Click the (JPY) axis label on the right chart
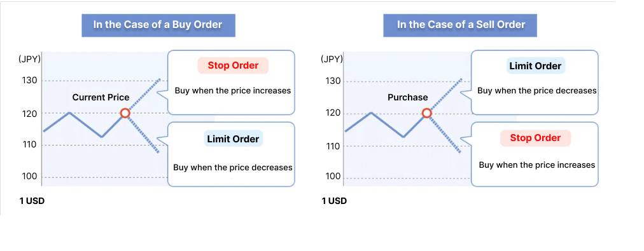The height and width of the screenshot is (251, 644). pyautogui.click(x=332, y=60)
